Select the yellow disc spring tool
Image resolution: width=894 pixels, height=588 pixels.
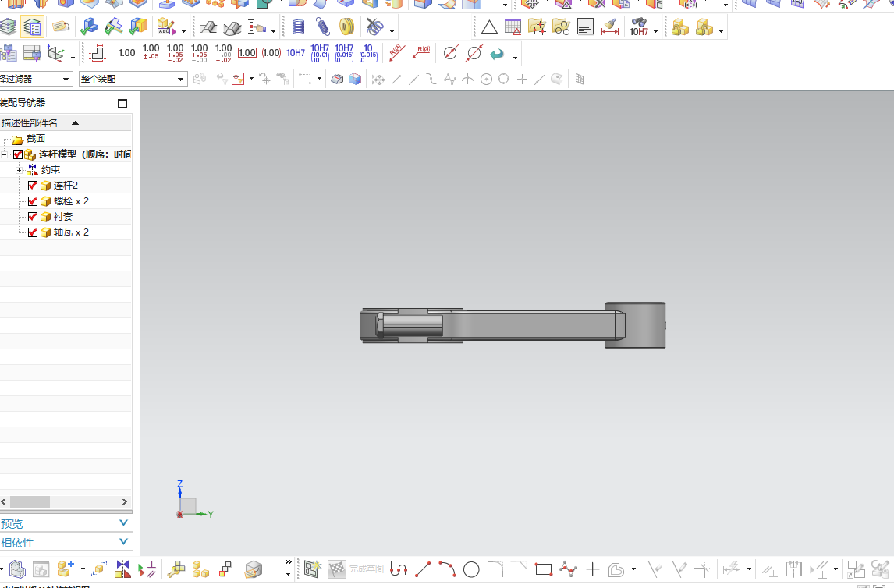[346, 27]
